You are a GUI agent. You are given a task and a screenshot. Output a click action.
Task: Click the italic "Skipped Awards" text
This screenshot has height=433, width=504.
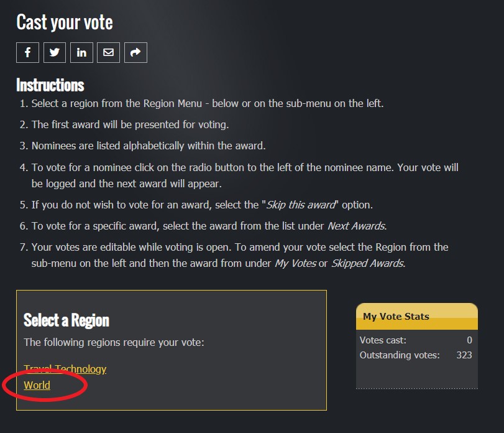click(366, 263)
